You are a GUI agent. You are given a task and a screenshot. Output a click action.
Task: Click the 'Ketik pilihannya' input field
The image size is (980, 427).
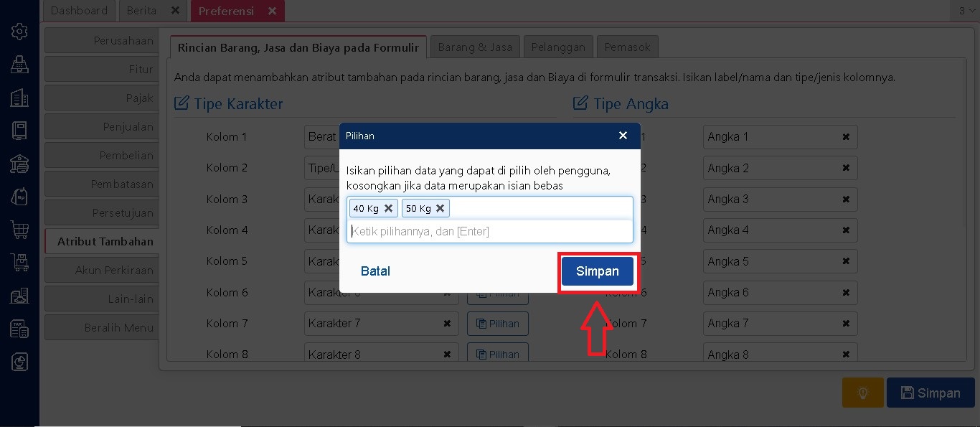[x=489, y=231]
